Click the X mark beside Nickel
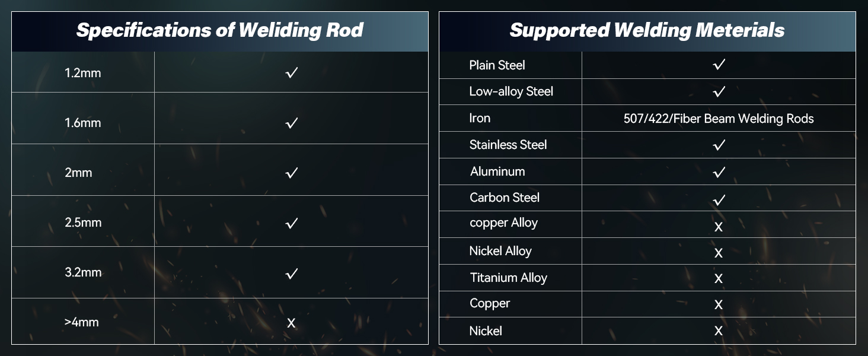Image resolution: width=868 pixels, height=356 pixels. 719,331
